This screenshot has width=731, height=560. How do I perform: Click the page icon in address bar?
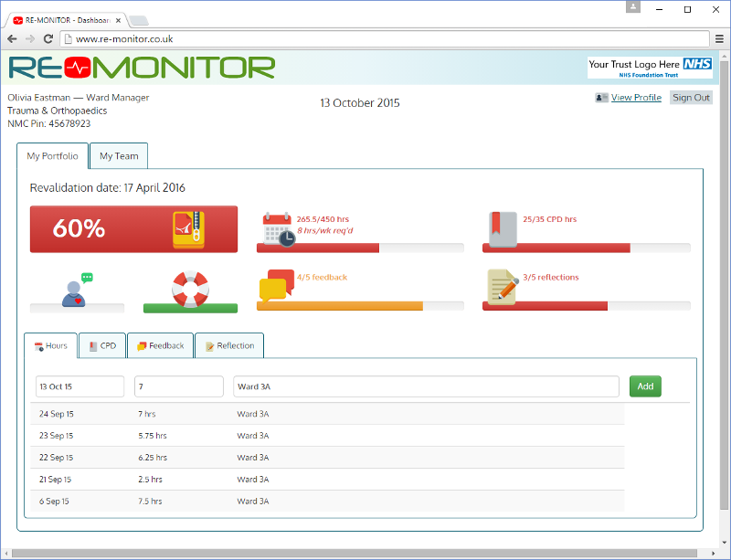point(68,39)
